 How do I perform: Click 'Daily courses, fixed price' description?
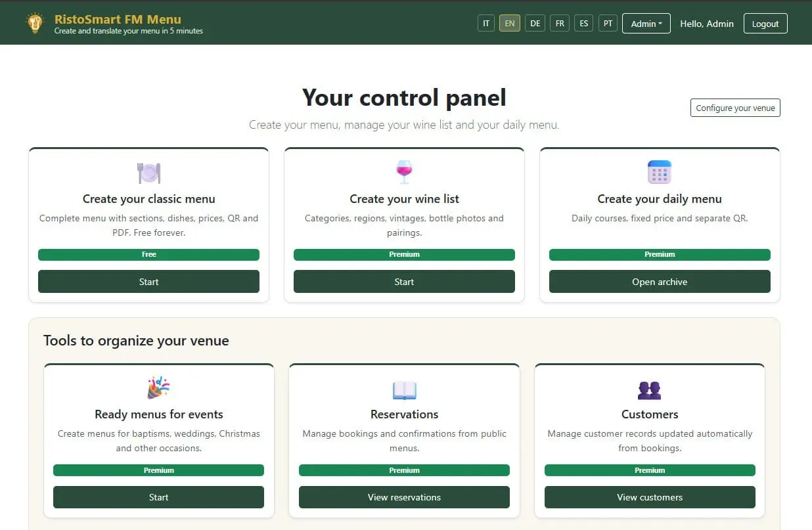point(660,218)
